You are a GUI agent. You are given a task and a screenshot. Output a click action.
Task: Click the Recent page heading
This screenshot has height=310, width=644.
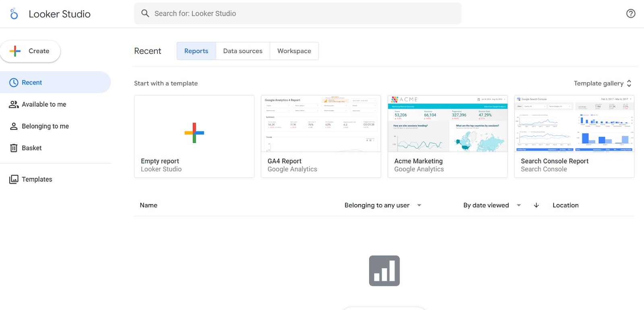(148, 51)
